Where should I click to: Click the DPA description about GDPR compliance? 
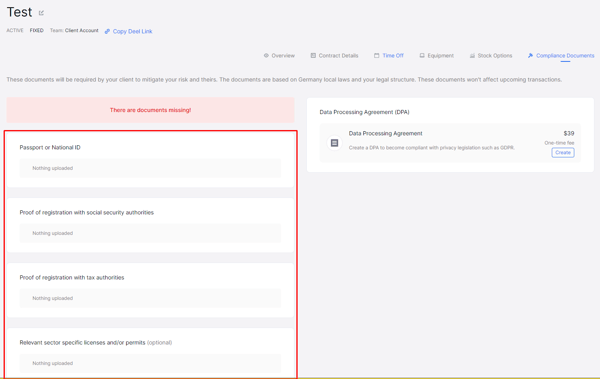tap(432, 148)
